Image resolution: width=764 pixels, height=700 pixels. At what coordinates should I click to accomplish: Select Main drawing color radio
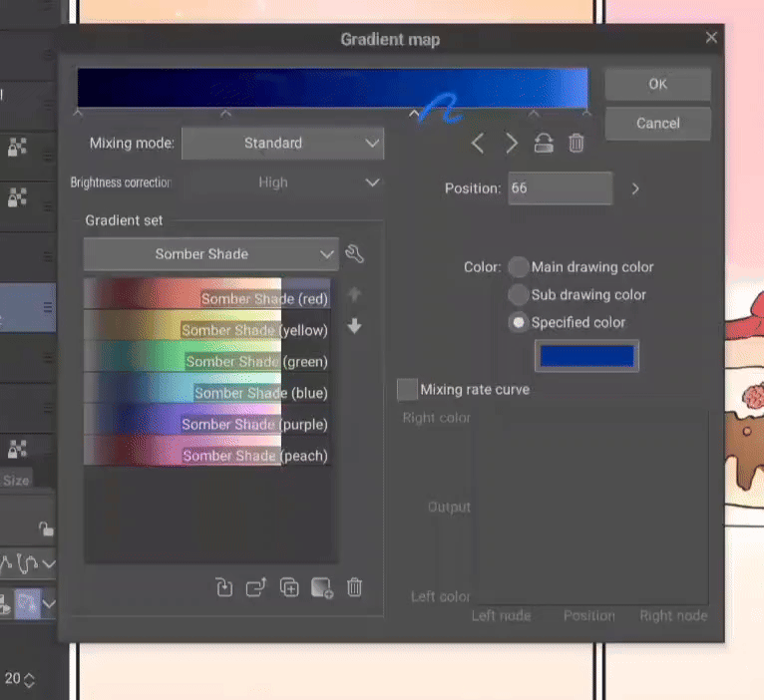[x=519, y=267]
